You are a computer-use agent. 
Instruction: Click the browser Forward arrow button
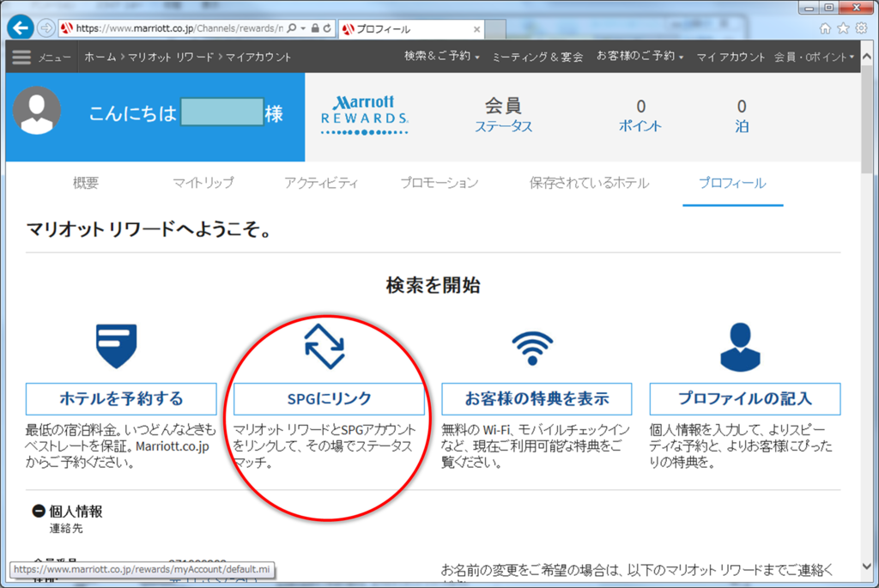coord(46,28)
